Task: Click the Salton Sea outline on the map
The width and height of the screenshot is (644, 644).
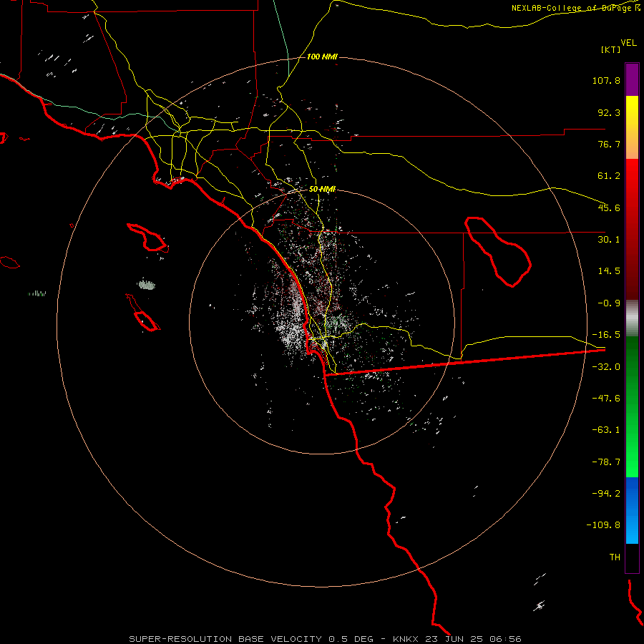Action: point(498,252)
